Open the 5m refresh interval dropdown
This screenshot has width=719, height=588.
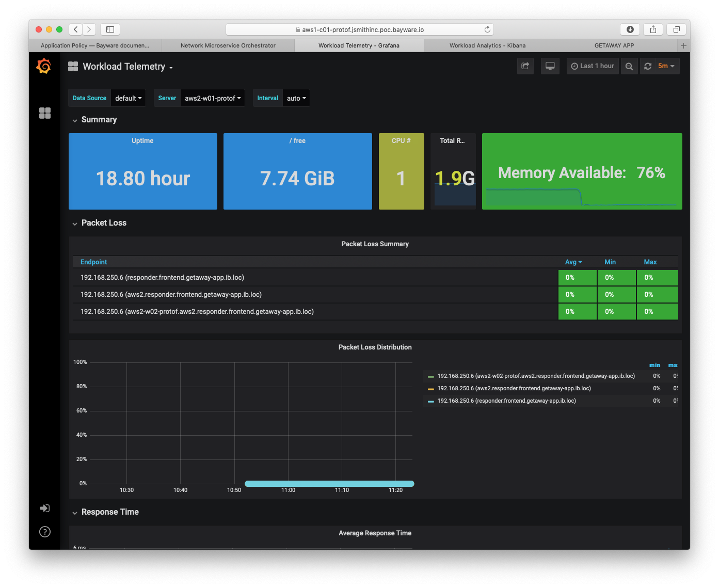(x=667, y=66)
